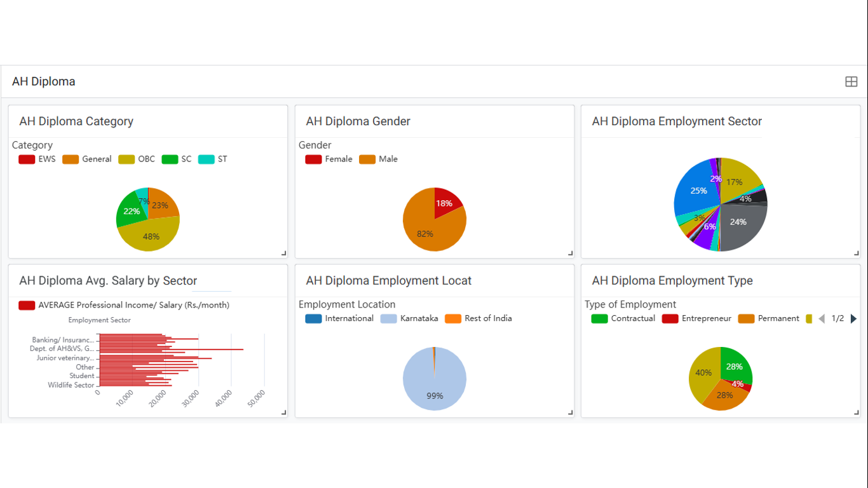Click the grid layout icon in AH Diploma header
The image size is (868, 488).
(x=851, y=81)
